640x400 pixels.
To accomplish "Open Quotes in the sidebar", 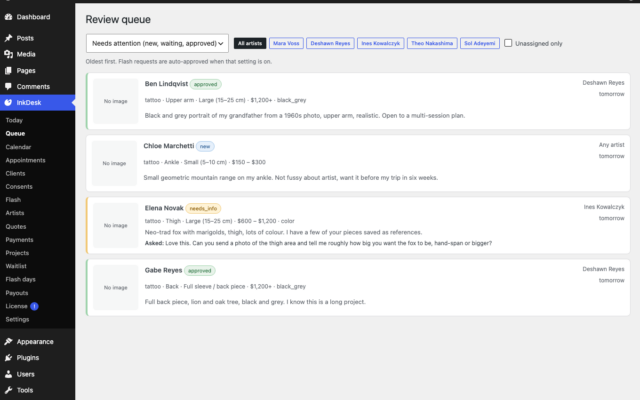I will coord(16,227).
